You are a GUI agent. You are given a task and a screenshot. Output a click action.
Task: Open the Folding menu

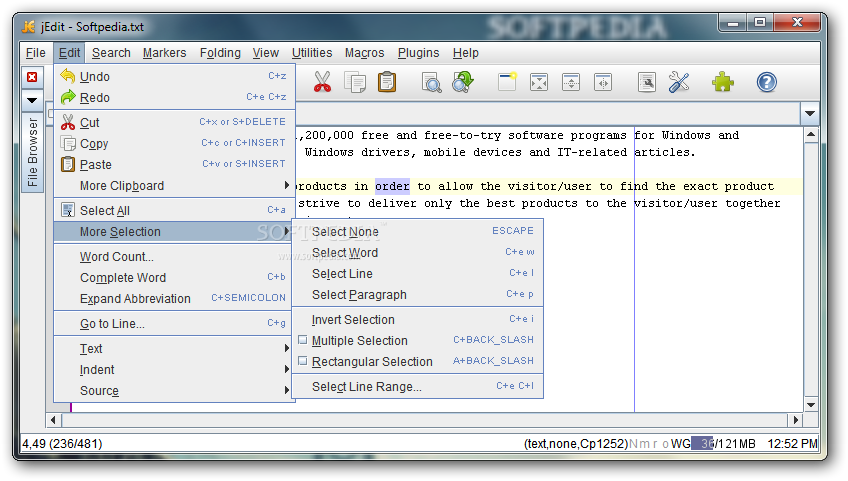tap(220, 53)
